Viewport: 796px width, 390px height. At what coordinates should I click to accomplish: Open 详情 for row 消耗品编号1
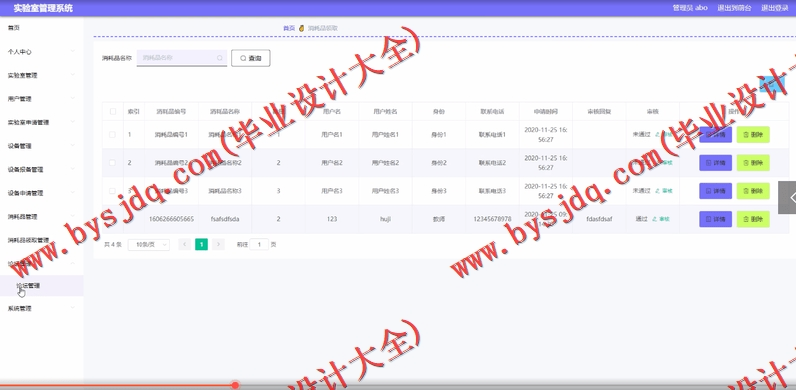click(x=715, y=135)
